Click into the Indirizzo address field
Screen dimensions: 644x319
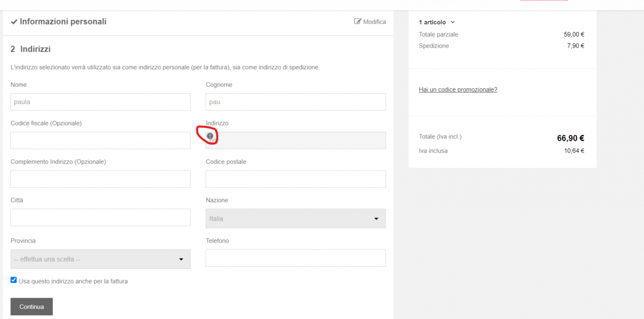pos(296,140)
